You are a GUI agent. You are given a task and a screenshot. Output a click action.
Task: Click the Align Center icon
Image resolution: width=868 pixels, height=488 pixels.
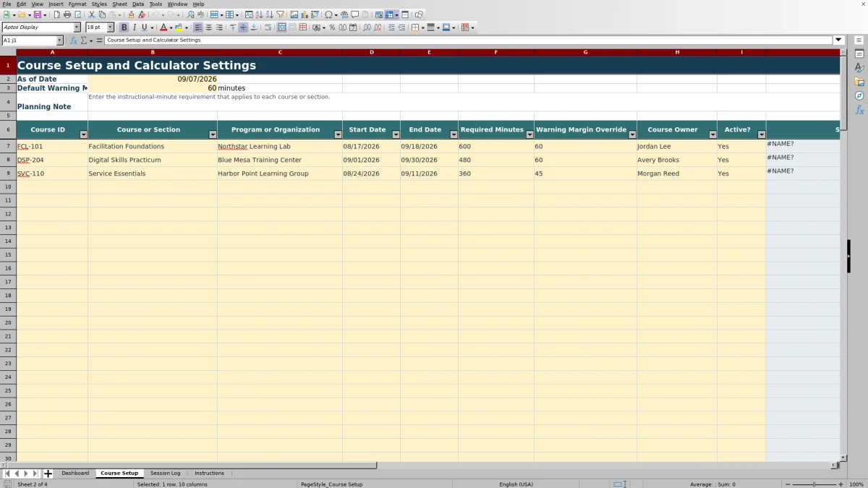coord(208,27)
